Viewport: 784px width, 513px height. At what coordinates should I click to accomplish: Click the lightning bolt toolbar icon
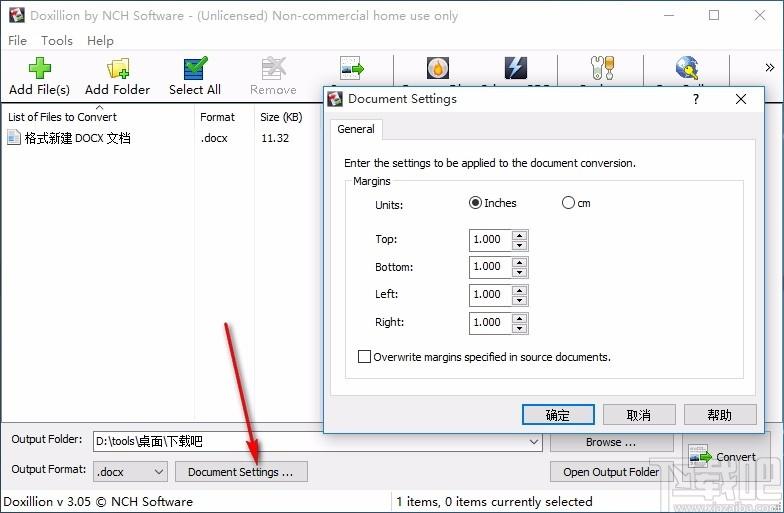coord(516,68)
